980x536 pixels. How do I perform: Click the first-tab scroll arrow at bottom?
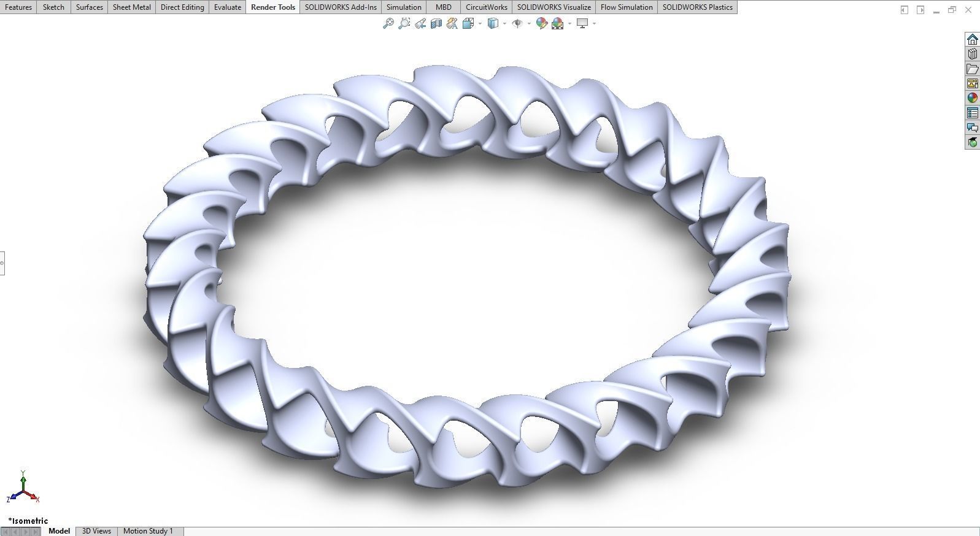(x=6, y=531)
